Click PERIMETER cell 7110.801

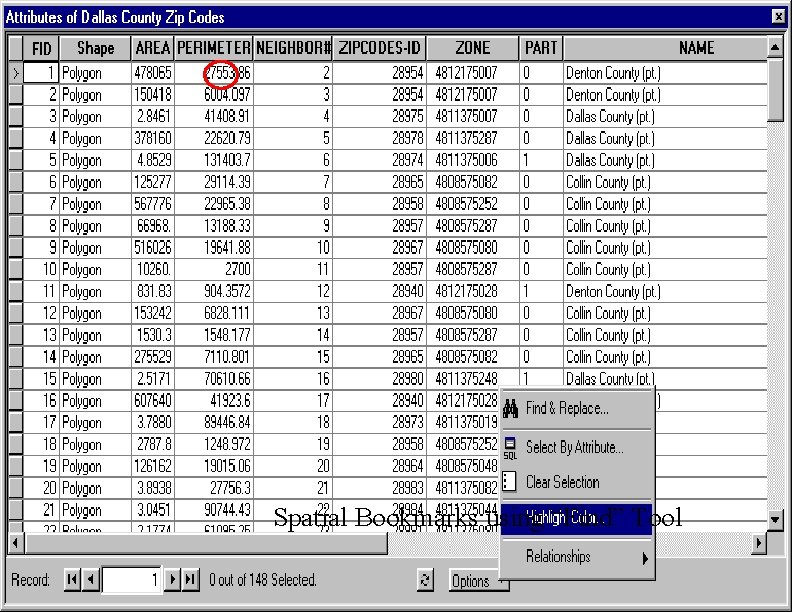214,357
